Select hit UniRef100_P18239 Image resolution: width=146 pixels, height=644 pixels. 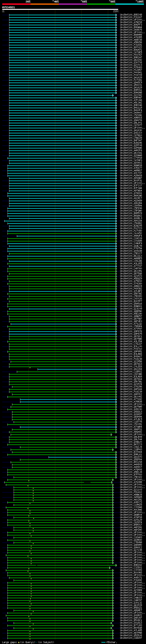pyautogui.click(x=131, y=392)
